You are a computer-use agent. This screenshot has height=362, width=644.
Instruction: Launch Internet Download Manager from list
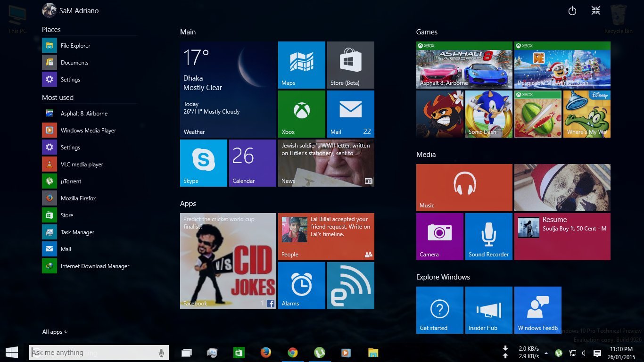coord(90,266)
